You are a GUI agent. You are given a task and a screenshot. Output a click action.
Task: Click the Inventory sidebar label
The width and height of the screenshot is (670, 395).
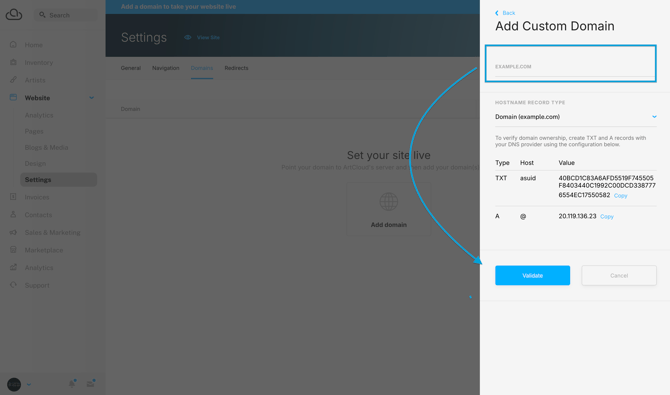tap(39, 62)
